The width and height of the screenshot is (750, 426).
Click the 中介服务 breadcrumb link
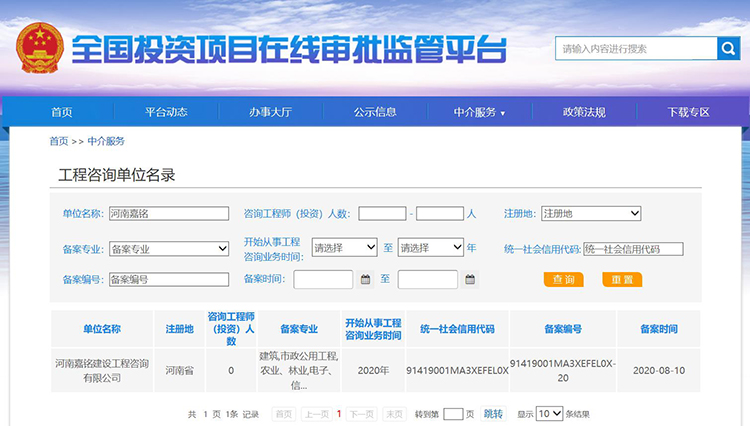click(106, 141)
